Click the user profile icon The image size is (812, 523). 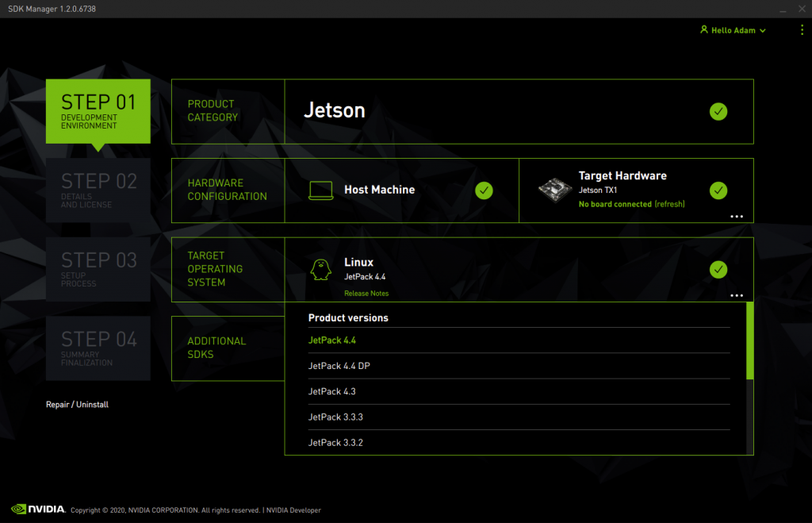tap(704, 29)
